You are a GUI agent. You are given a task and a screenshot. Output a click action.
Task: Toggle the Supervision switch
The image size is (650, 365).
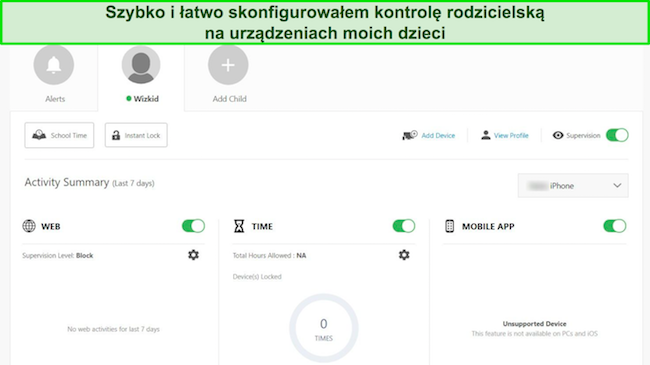click(x=617, y=135)
